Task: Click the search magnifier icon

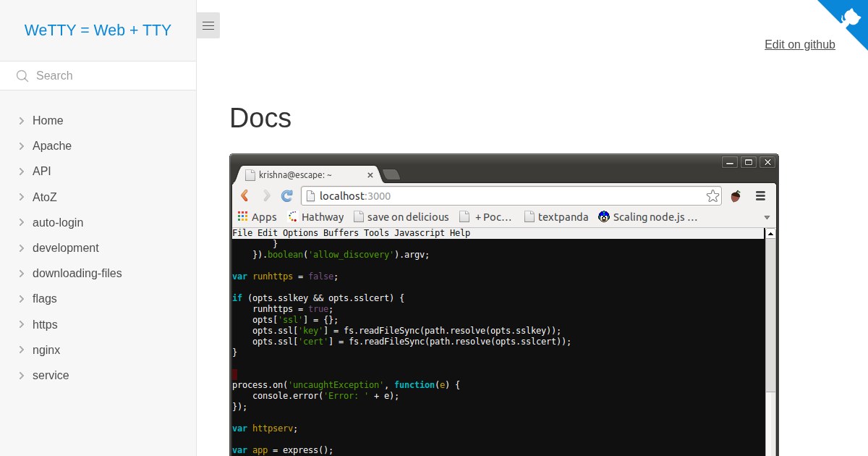Action: point(22,76)
